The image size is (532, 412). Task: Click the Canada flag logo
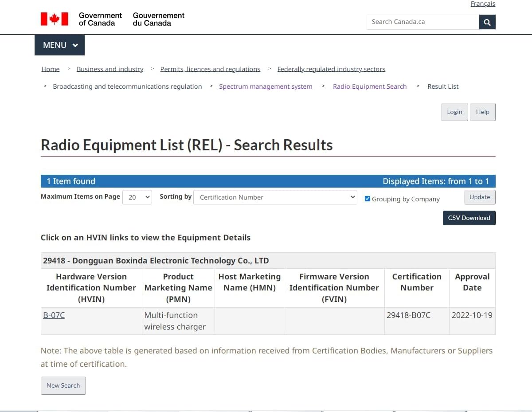click(55, 19)
